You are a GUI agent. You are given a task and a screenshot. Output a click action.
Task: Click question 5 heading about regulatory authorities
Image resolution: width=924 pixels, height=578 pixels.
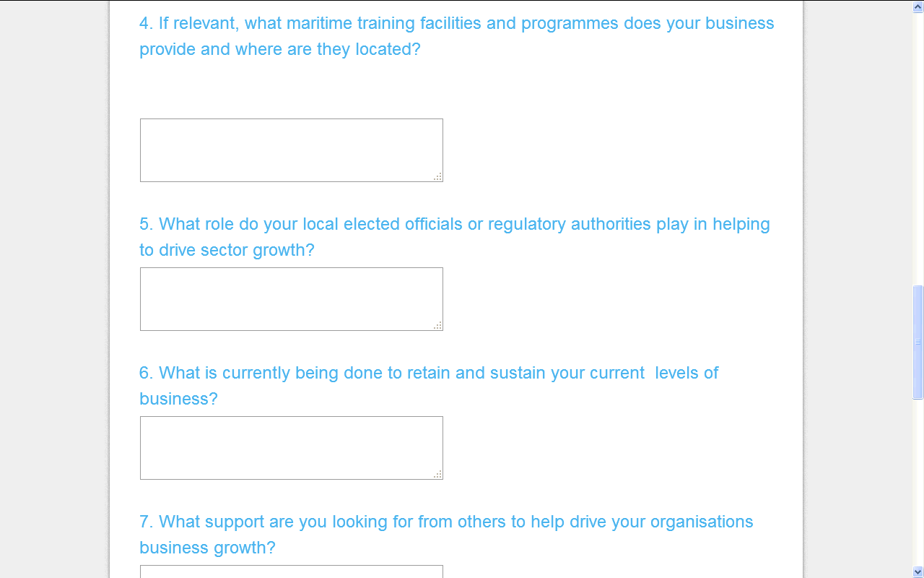(455, 237)
